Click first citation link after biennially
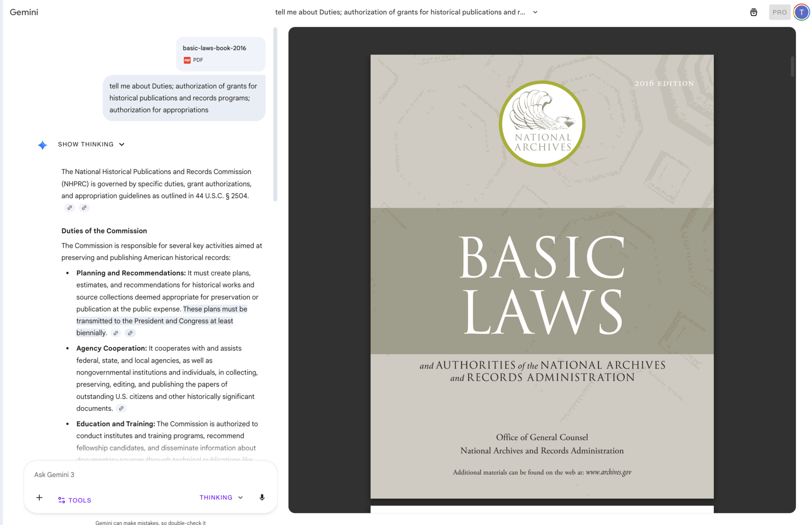This screenshot has height=525, width=812. coord(115,333)
